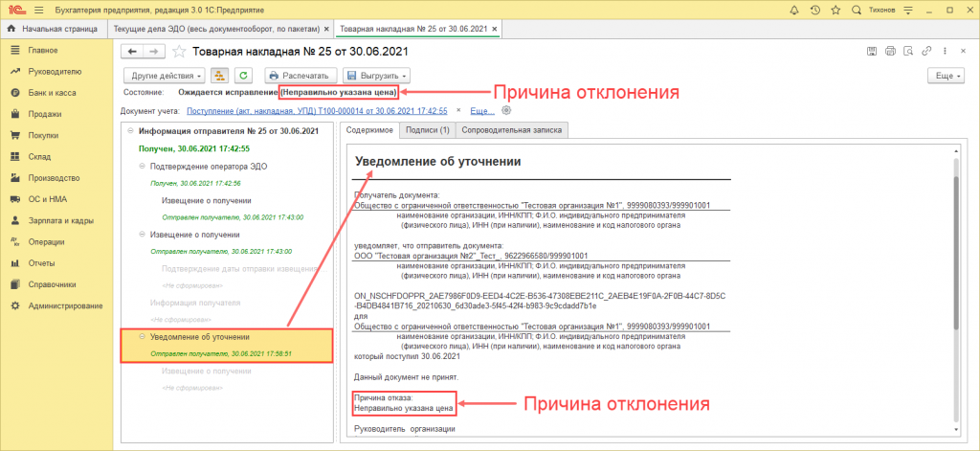This screenshot has width=980, height=451.
Task: Open the three-dots form menu
Action: click(945, 52)
